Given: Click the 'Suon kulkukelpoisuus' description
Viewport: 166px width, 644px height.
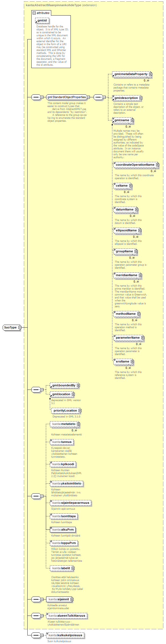Looking at the screenshot, I should tap(59, 641).
